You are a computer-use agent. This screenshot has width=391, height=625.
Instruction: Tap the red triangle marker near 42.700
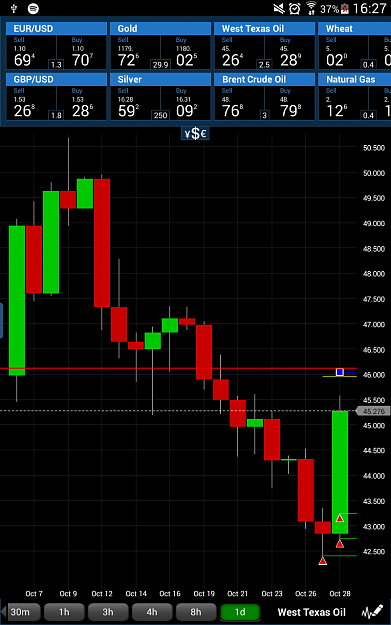[x=340, y=543]
